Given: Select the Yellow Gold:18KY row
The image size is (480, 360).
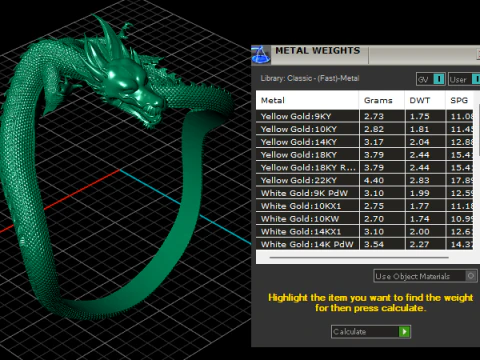Looking at the screenshot, I should point(364,155).
